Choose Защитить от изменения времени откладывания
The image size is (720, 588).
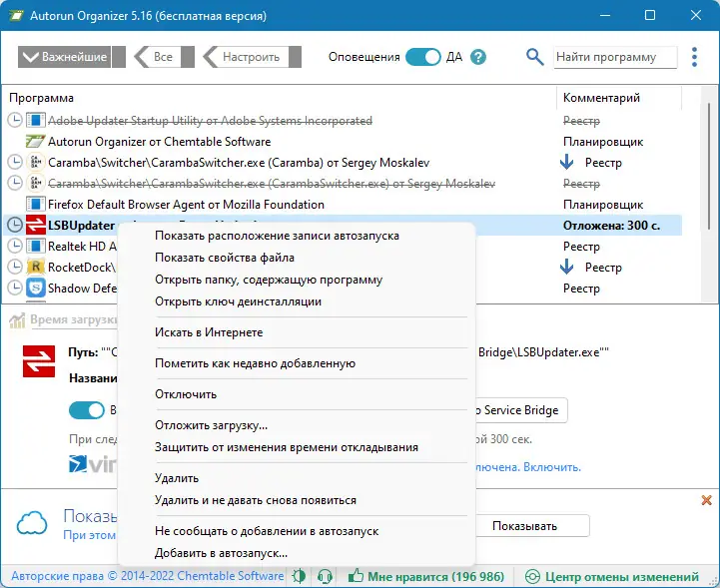[x=297, y=447]
